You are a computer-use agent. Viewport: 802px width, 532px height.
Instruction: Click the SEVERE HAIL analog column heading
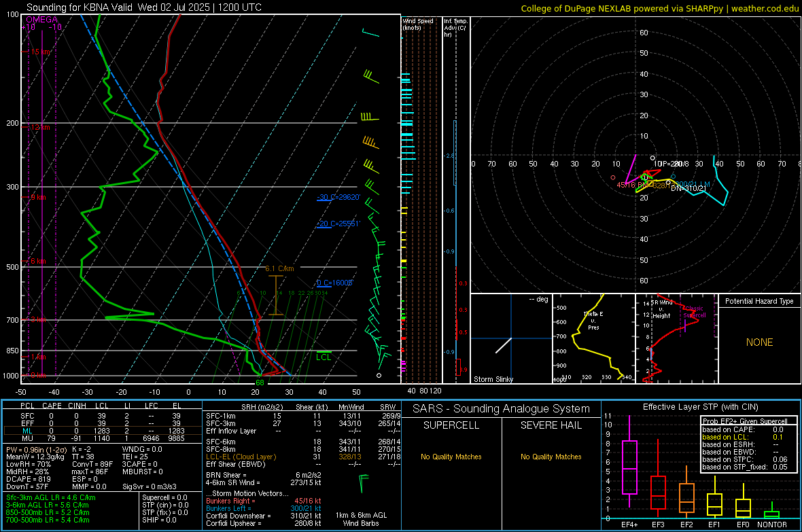[x=551, y=425]
